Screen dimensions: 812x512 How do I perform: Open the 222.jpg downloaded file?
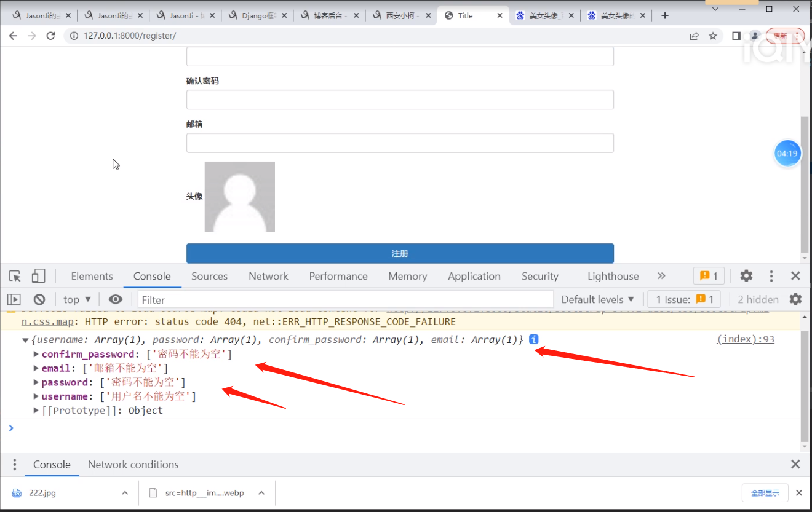42,493
